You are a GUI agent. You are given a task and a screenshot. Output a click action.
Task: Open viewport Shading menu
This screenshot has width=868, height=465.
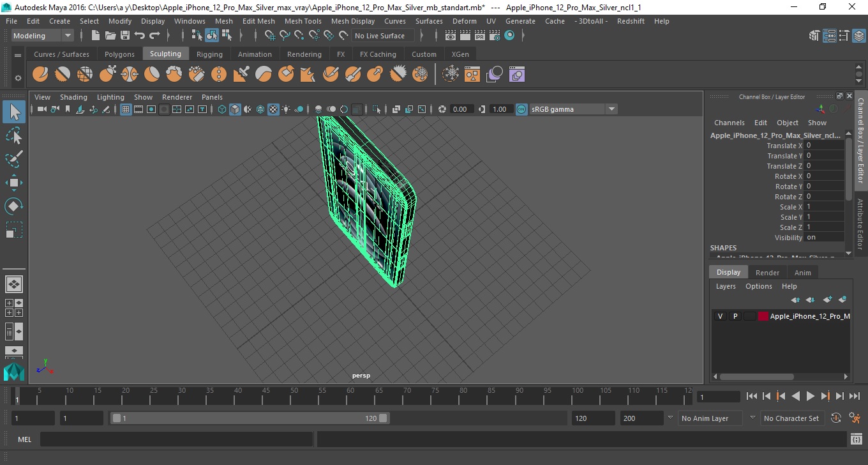click(x=73, y=97)
